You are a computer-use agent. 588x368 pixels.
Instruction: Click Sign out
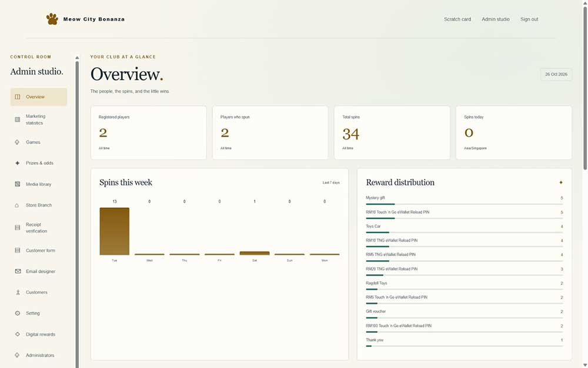(x=529, y=19)
